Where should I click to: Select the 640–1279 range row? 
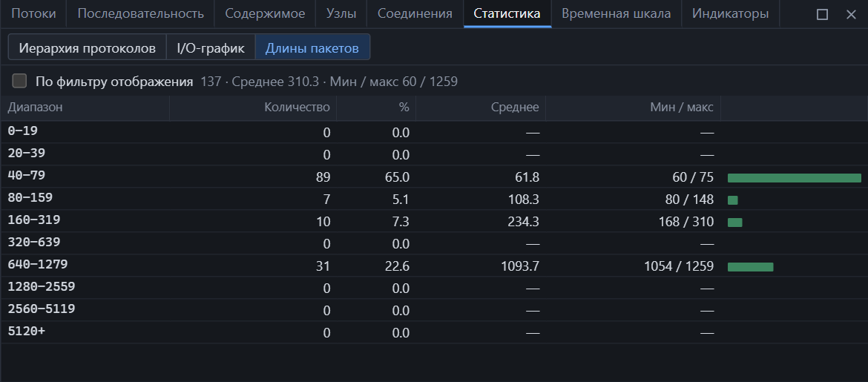434,266
